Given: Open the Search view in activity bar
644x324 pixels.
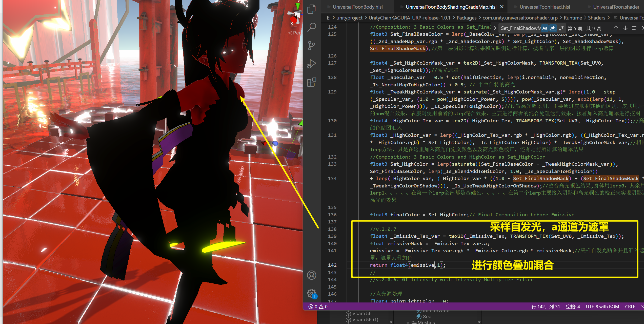Looking at the screenshot, I should pyautogui.click(x=311, y=27).
